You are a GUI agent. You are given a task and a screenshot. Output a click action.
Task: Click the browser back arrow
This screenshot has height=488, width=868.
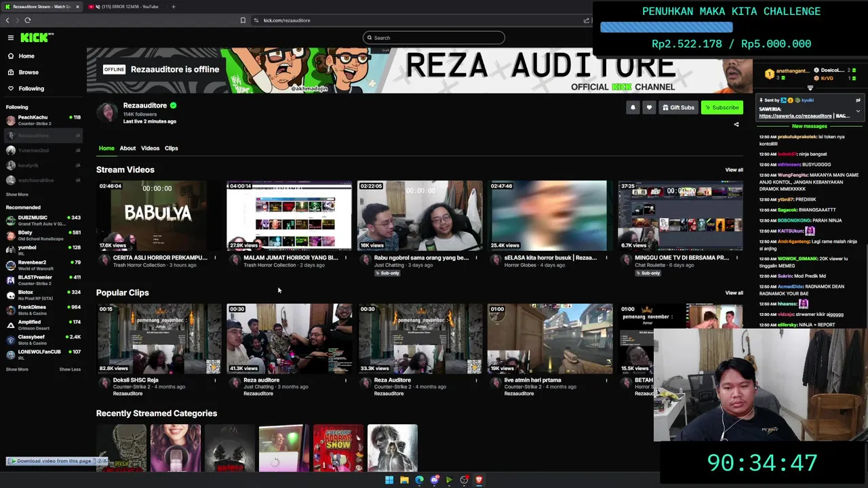tap(7, 20)
